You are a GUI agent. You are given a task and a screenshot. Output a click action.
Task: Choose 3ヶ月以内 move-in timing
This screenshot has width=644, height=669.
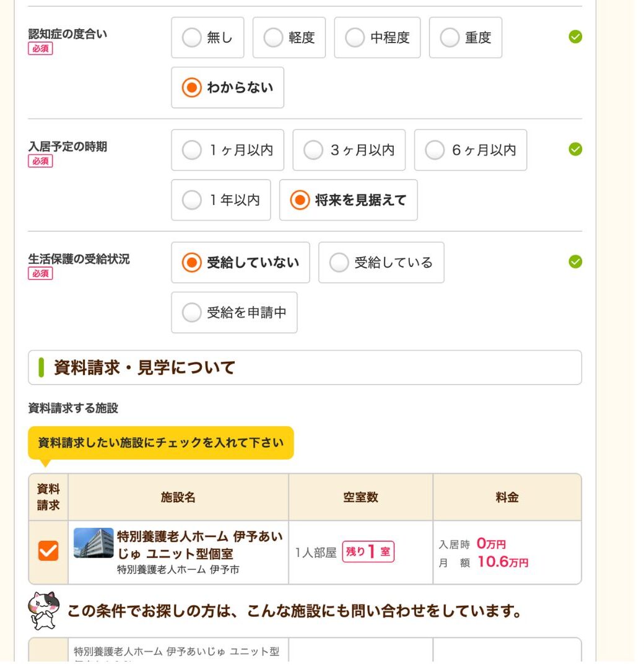coord(349,150)
